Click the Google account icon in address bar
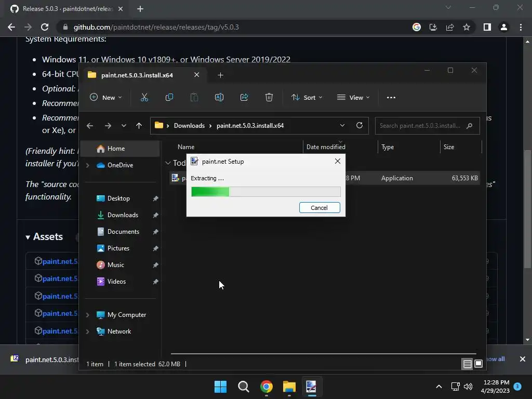532x399 pixels. click(416, 27)
